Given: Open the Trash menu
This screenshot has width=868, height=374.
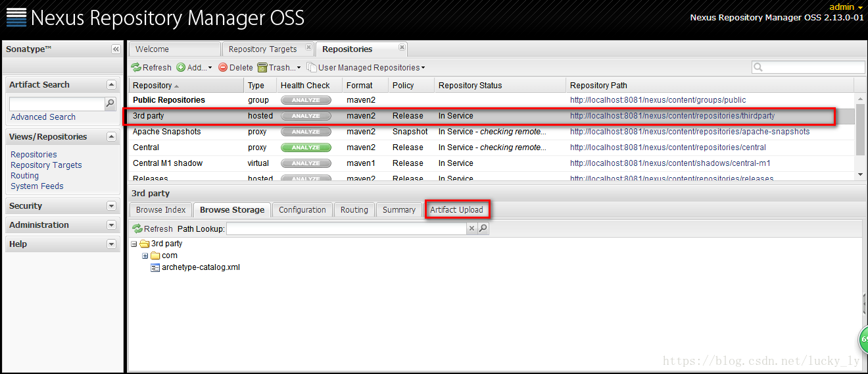Looking at the screenshot, I should click(x=279, y=67).
